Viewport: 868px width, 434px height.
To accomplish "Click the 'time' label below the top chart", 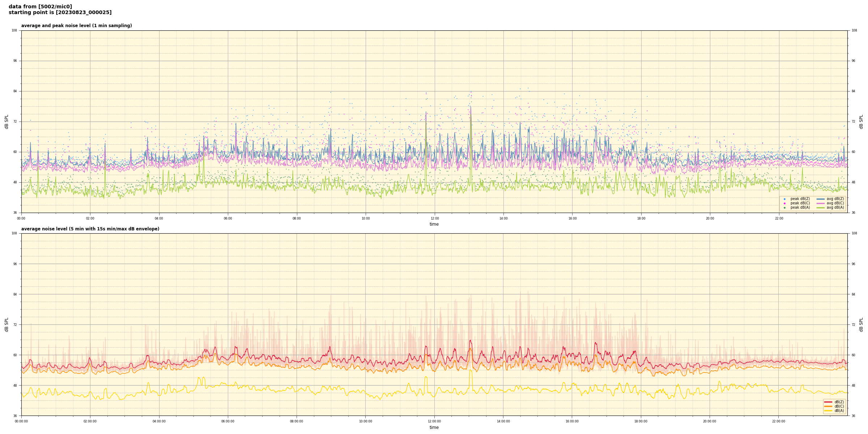I will coord(434,224).
